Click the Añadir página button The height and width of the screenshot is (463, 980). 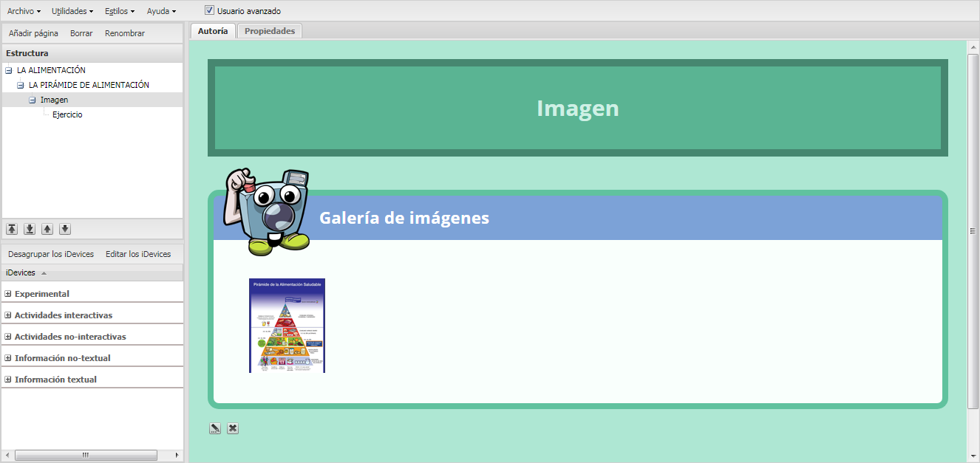pos(33,33)
